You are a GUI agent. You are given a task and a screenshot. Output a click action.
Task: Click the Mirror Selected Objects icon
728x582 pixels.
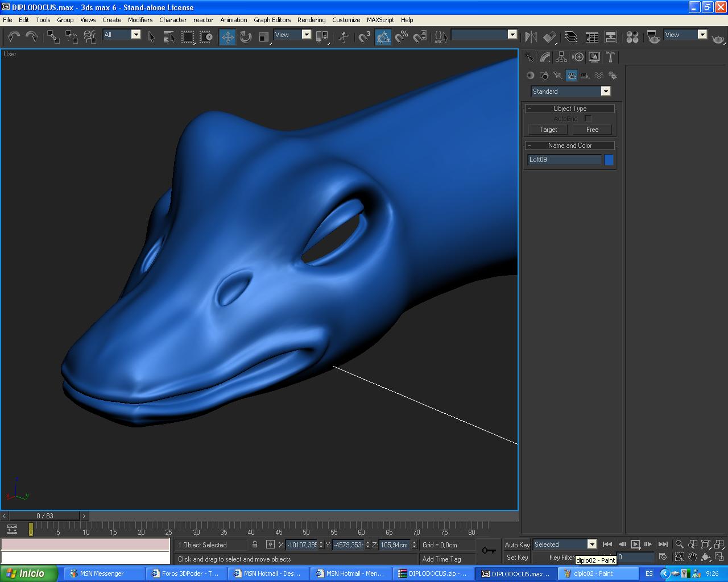pos(531,38)
